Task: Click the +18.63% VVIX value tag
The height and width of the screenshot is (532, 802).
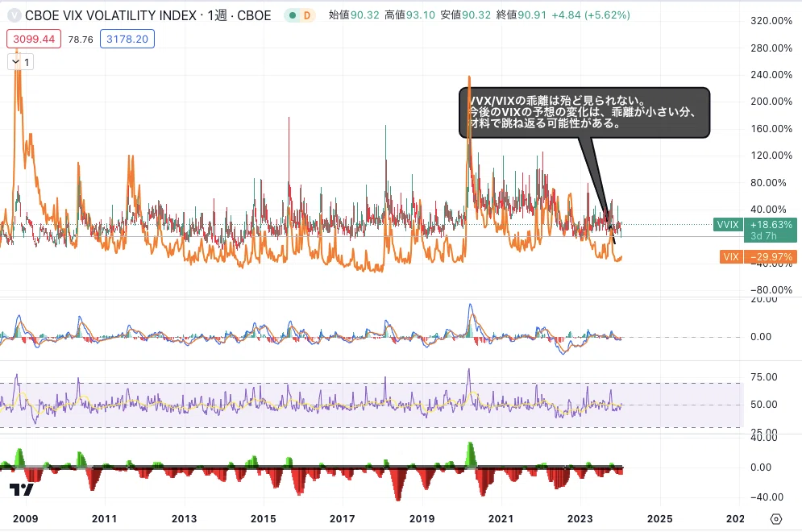Action: tap(771, 225)
